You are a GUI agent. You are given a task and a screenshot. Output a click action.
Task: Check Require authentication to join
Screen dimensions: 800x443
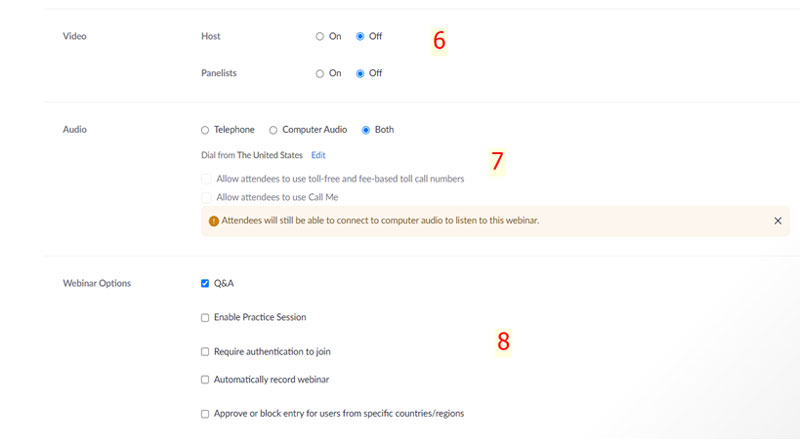(x=205, y=352)
